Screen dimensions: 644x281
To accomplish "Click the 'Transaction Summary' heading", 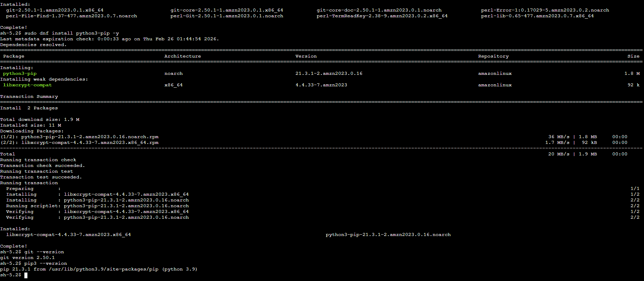I will [x=29, y=96].
